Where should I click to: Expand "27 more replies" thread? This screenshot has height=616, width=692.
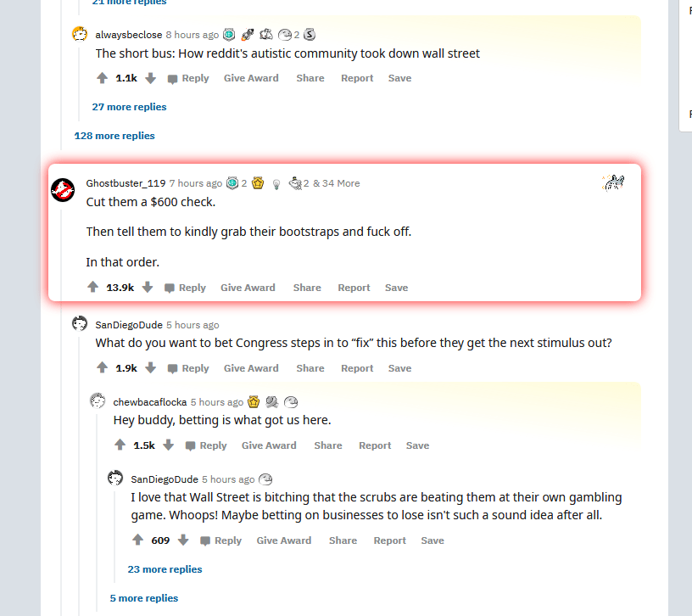tap(129, 107)
